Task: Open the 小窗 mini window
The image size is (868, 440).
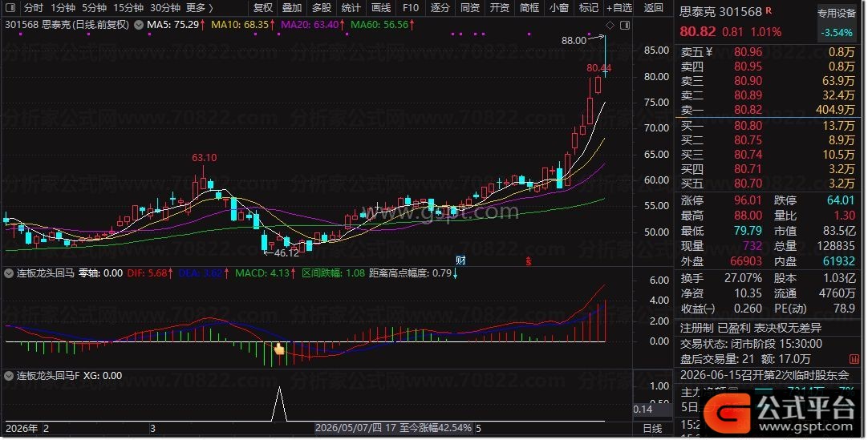Action: pos(559,8)
